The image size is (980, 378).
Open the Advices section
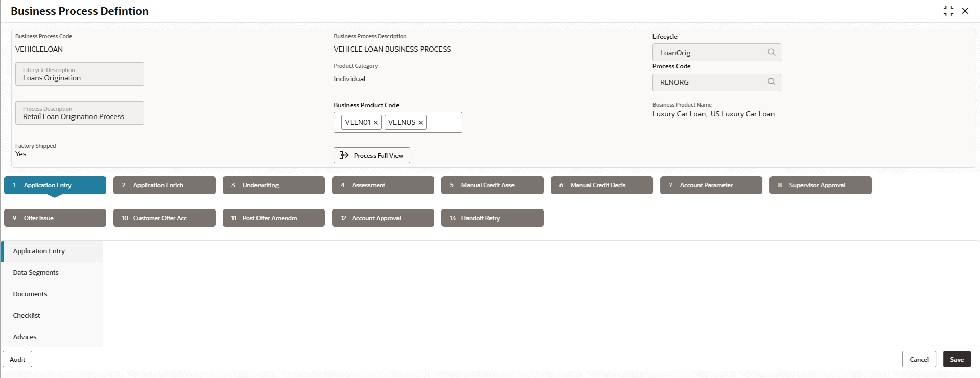point(52,337)
